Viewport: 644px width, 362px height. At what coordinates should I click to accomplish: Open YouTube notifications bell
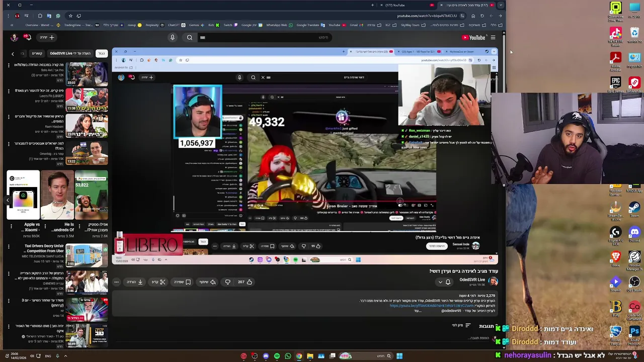pyautogui.click(x=28, y=37)
